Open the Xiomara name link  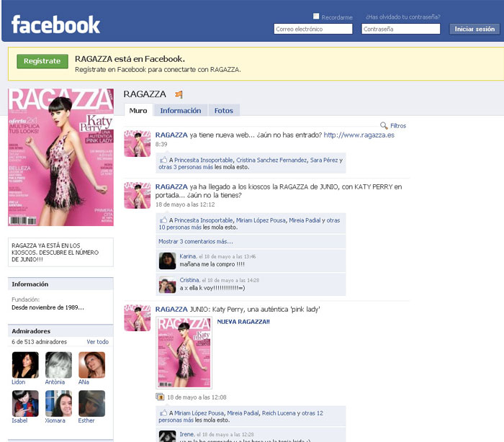[x=55, y=420]
